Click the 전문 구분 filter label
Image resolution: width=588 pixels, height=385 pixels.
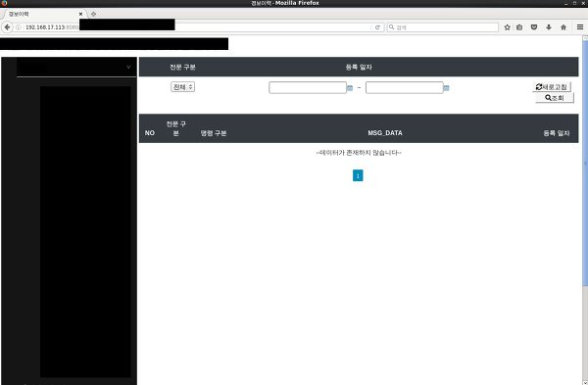click(182, 67)
